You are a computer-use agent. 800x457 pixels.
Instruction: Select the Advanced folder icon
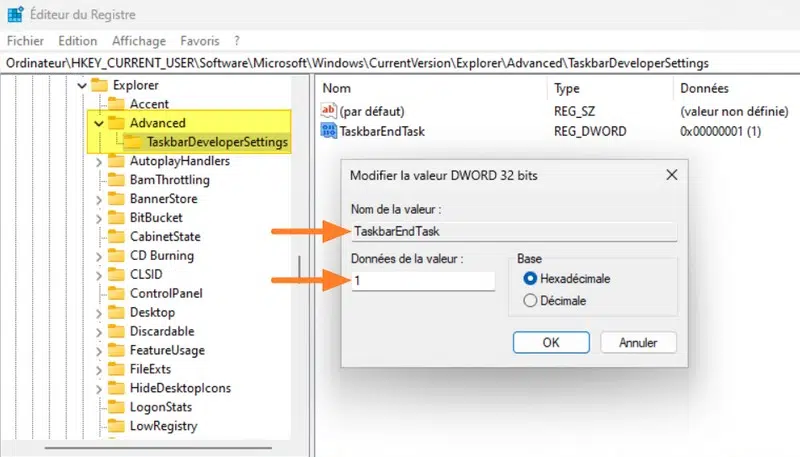[x=116, y=122]
